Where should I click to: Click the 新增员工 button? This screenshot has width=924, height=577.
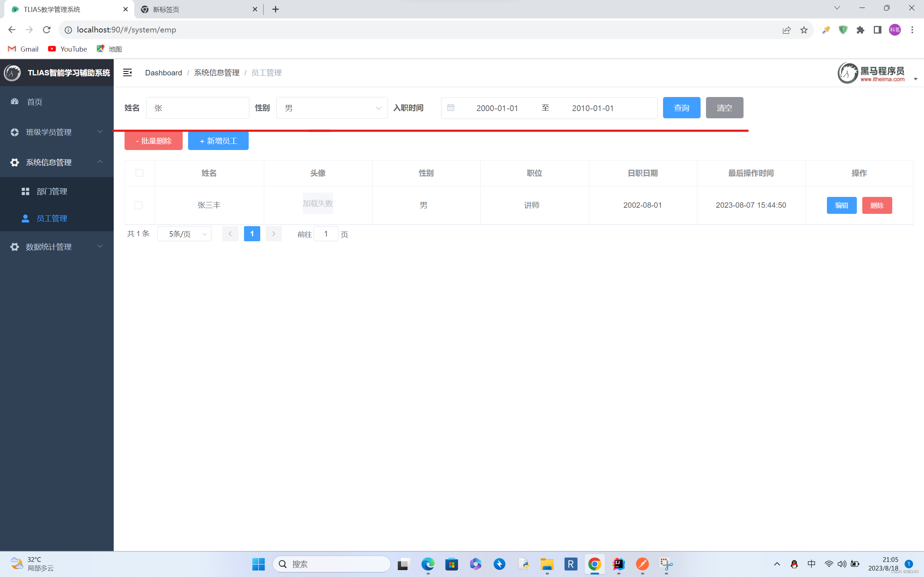218,141
